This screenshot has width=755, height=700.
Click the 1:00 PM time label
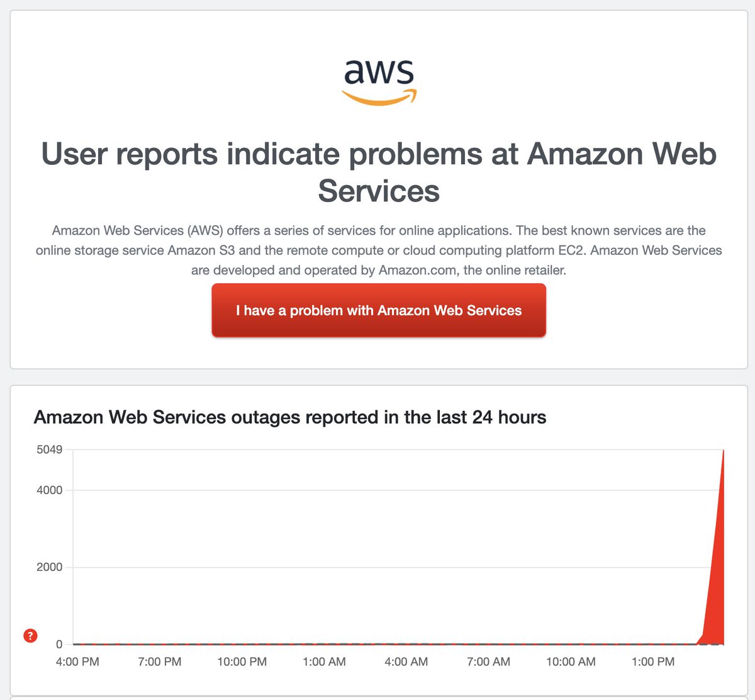coord(653,662)
